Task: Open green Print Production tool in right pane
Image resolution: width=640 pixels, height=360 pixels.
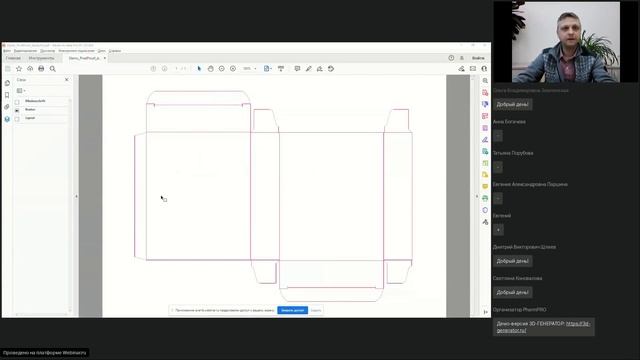Action: click(485, 198)
